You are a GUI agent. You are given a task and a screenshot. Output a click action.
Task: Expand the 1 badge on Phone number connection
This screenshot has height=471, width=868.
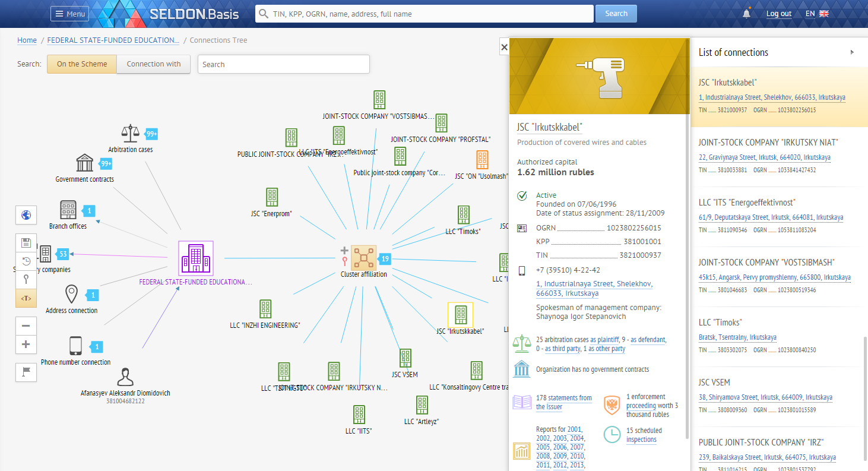pos(97,346)
